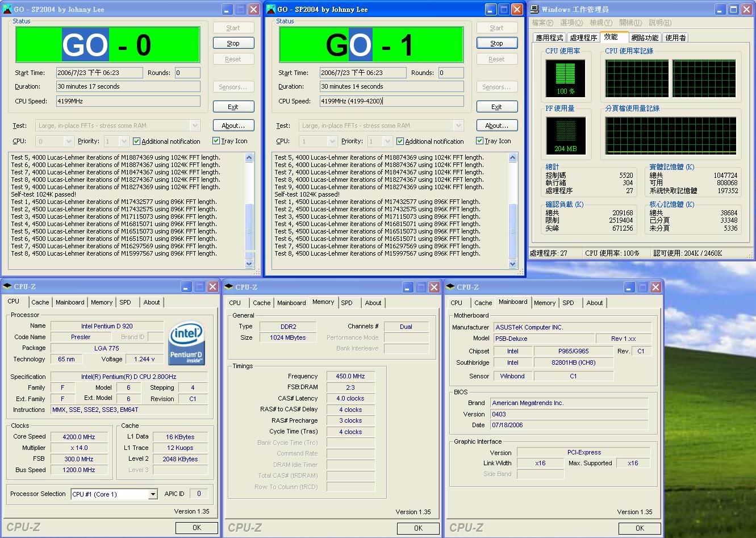Viewport: 756px width, 538px height.
Task: Click the Task Manager title bar icon
Action: (x=534, y=9)
